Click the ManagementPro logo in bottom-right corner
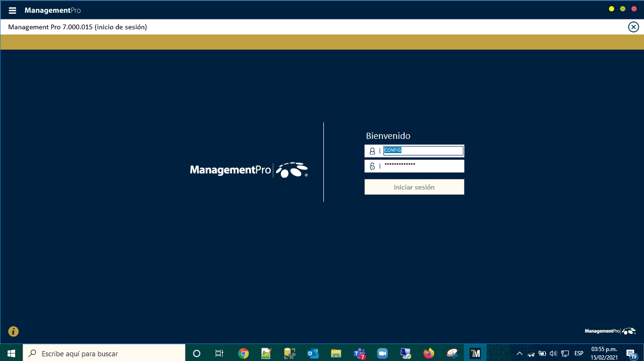 click(x=610, y=331)
